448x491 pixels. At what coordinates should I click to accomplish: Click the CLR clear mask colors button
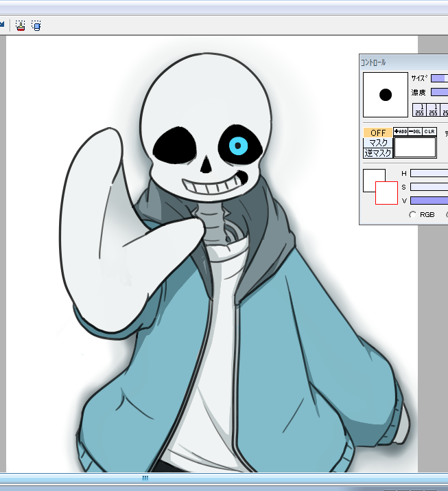click(x=429, y=132)
